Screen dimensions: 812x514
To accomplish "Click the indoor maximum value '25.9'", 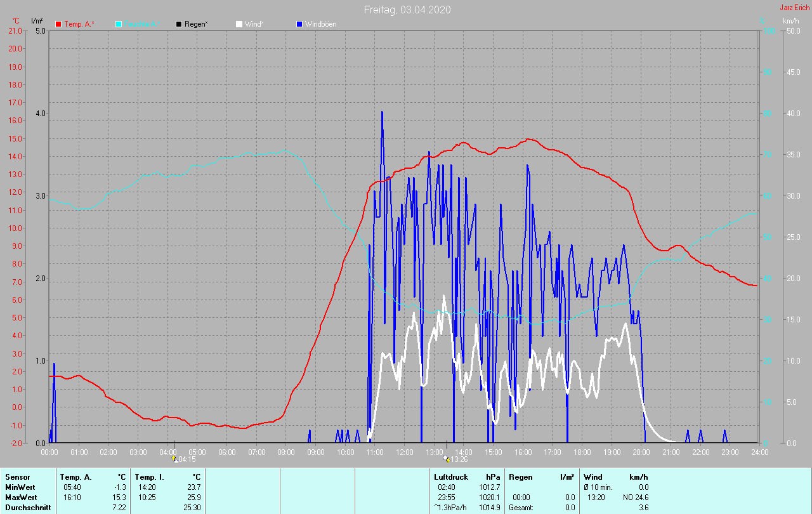I will pos(193,498).
